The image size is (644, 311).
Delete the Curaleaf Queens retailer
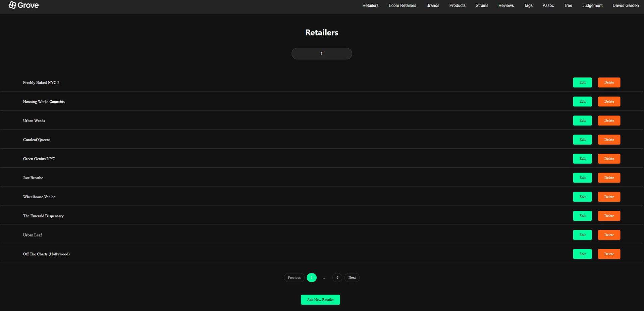click(x=609, y=140)
